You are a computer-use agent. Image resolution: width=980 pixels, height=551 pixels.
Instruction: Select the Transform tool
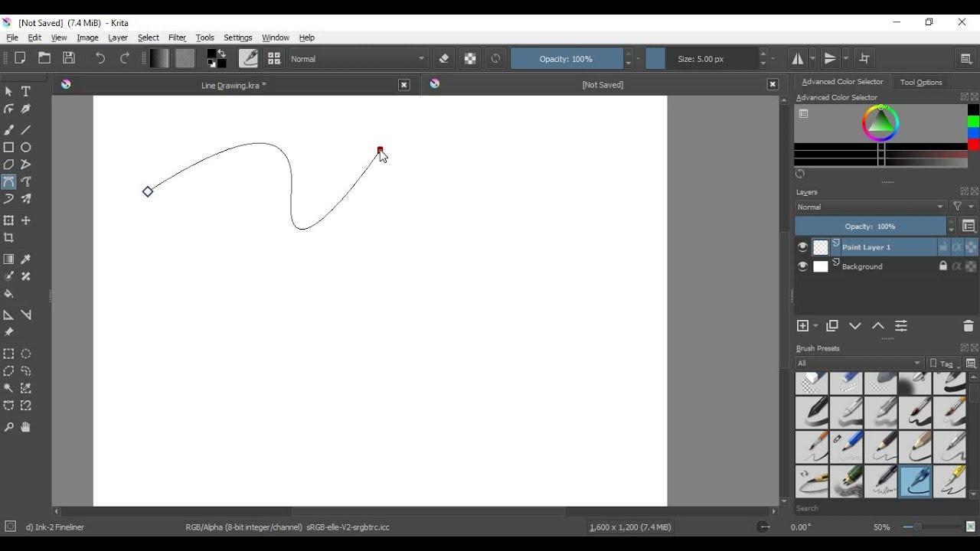pyautogui.click(x=9, y=220)
